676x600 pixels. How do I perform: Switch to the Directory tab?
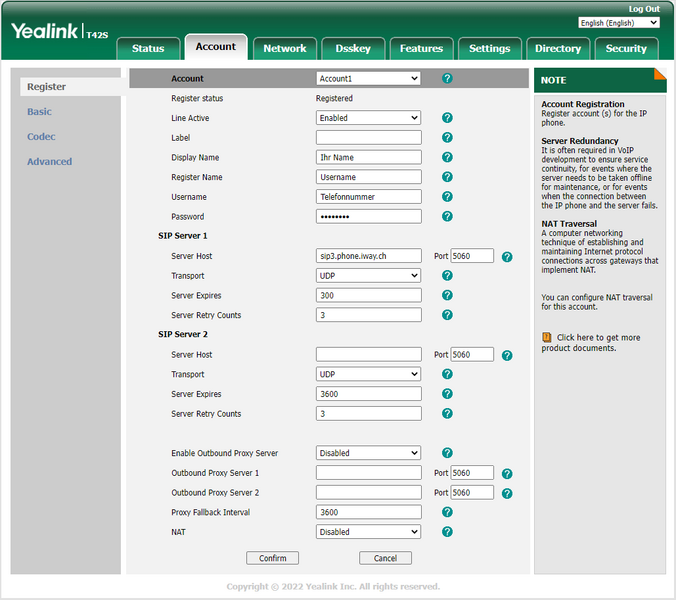558,48
